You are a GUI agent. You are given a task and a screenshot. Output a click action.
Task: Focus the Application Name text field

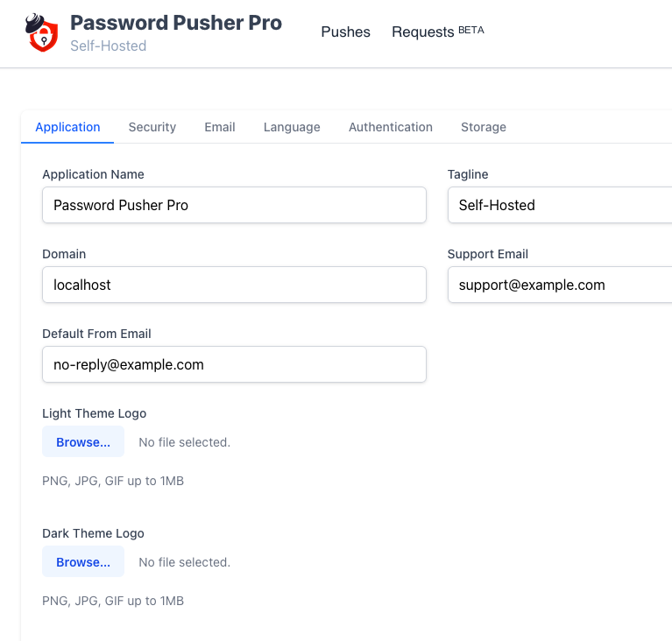tap(234, 205)
